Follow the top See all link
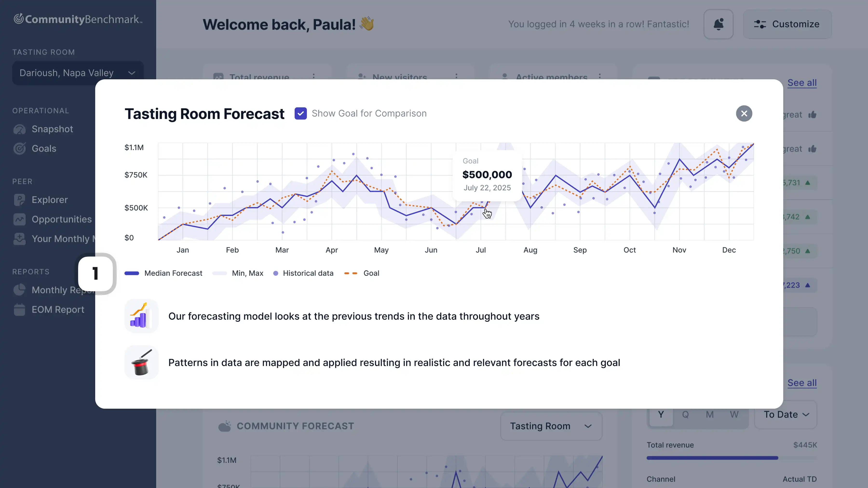The width and height of the screenshot is (868, 488). 802,83
